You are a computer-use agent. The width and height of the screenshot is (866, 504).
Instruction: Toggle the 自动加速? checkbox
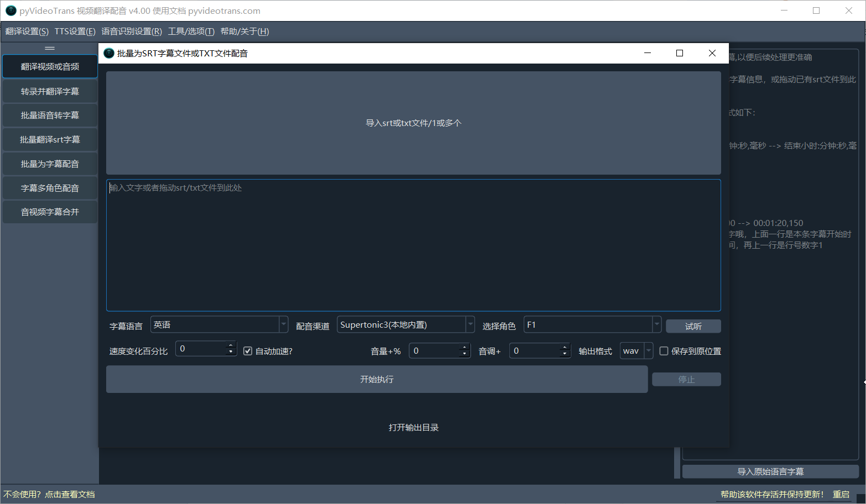pyautogui.click(x=248, y=351)
